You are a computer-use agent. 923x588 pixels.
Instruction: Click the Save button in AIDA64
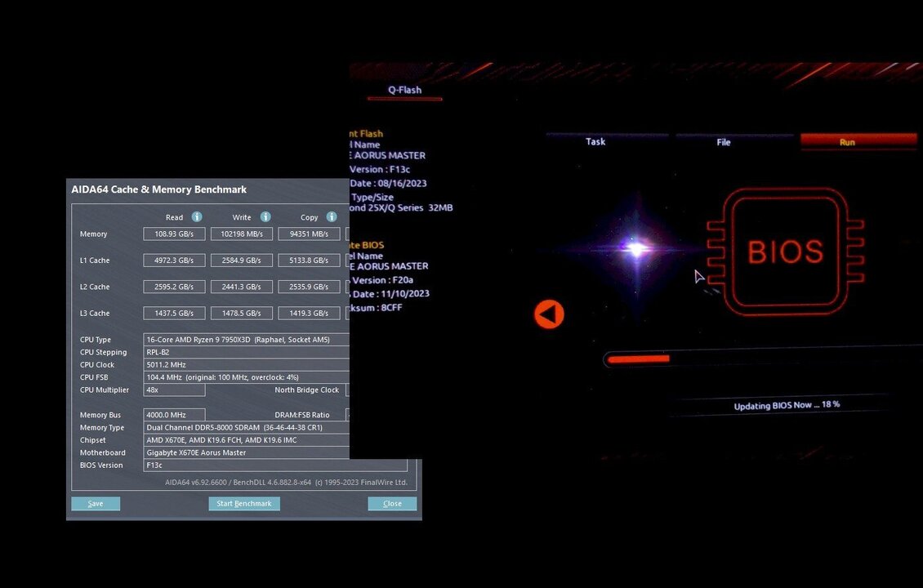click(x=96, y=504)
